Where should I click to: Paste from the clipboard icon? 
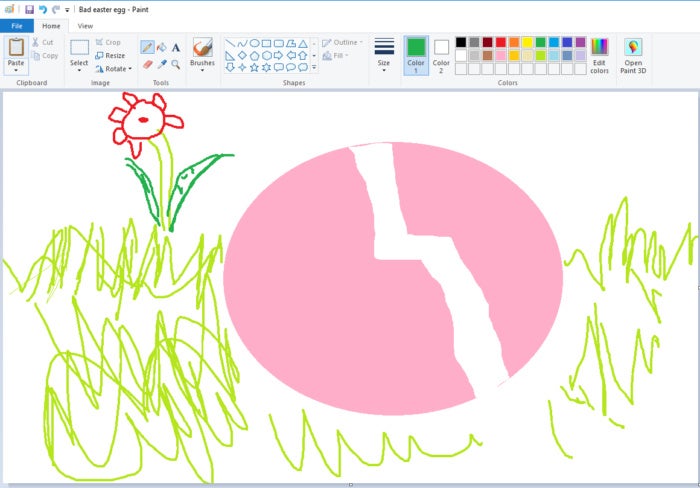pyautogui.click(x=16, y=47)
